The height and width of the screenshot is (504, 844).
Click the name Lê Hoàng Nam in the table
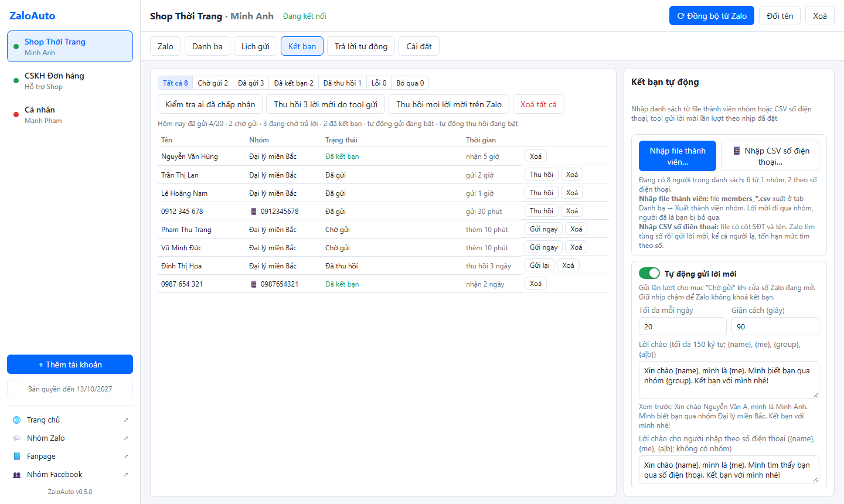click(185, 193)
